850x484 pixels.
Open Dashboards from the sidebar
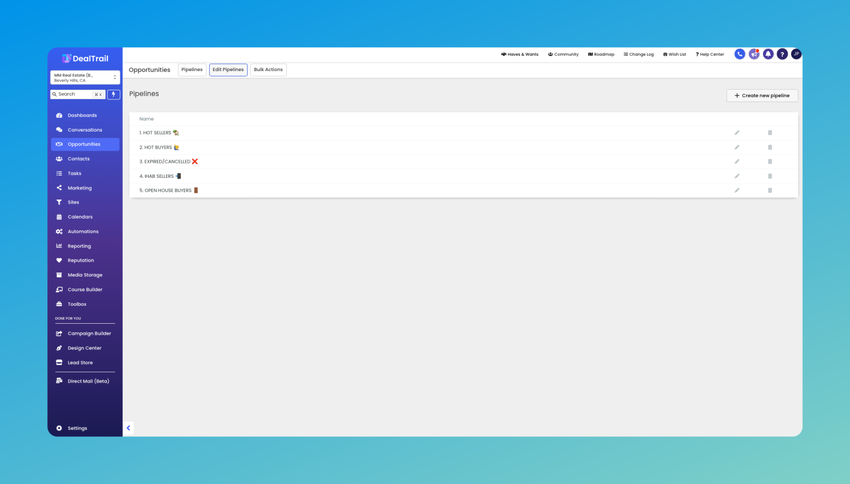[x=85, y=115]
